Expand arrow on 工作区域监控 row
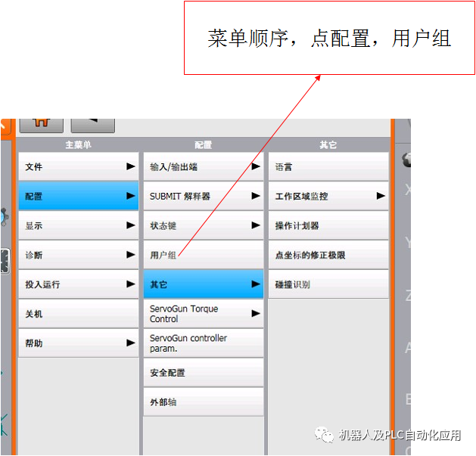 [381, 196]
